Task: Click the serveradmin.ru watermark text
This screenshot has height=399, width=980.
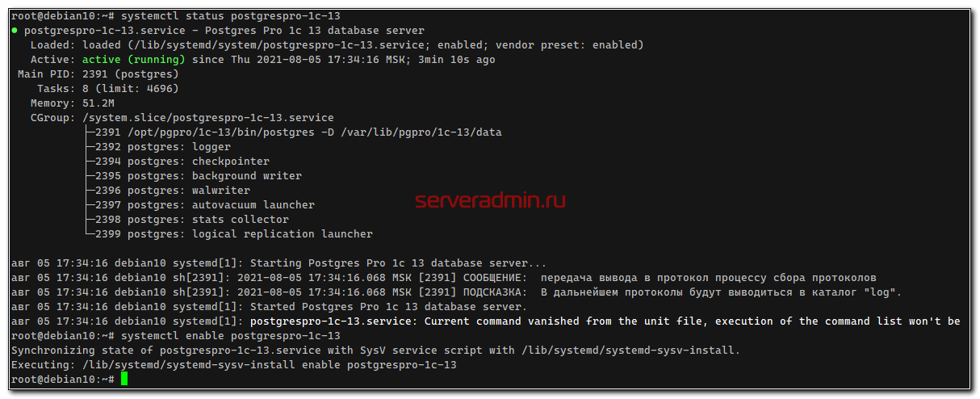Action: click(490, 200)
